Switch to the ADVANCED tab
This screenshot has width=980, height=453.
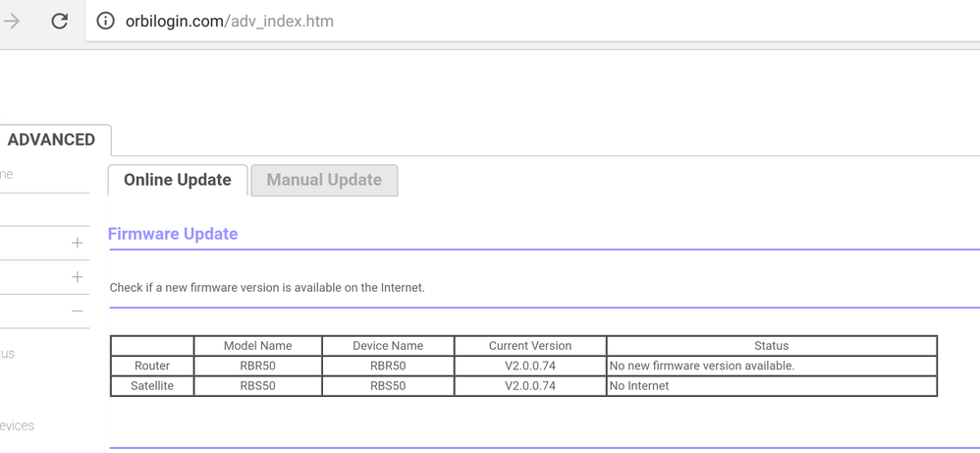coord(51,140)
